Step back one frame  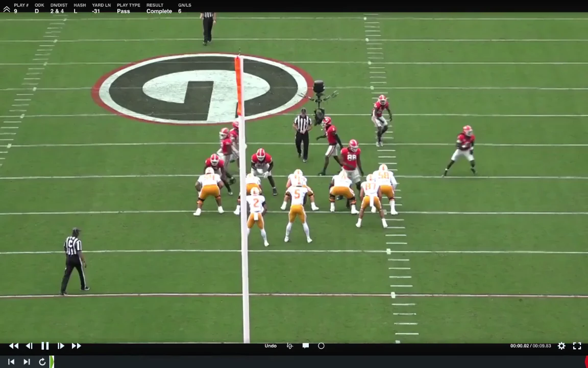[x=29, y=346]
